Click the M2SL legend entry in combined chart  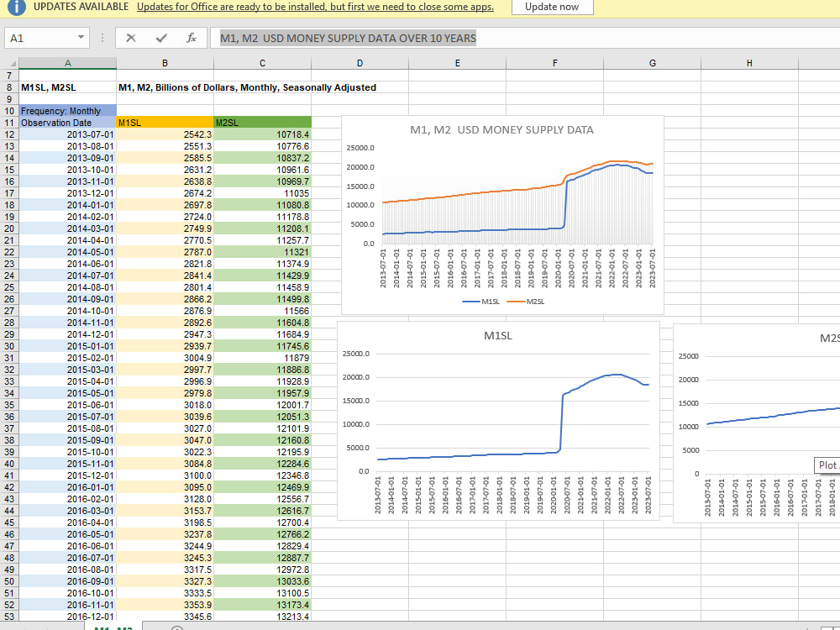pos(526,302)
